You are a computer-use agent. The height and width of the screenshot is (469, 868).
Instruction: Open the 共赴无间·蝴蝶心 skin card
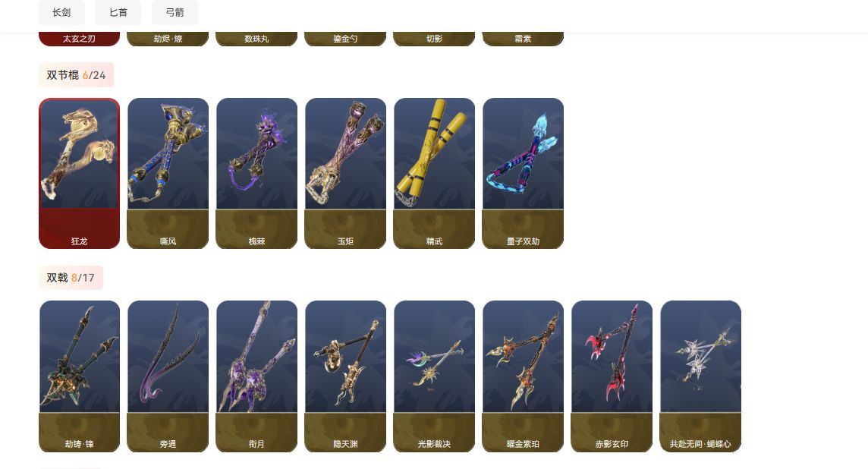[700, 376]
